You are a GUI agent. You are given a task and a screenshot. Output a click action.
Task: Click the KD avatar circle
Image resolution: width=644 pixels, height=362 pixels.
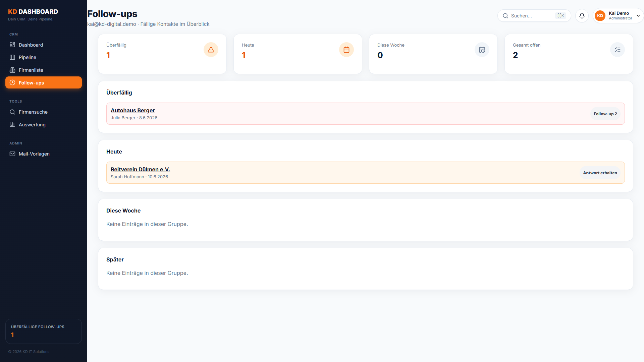coord(600,16)
